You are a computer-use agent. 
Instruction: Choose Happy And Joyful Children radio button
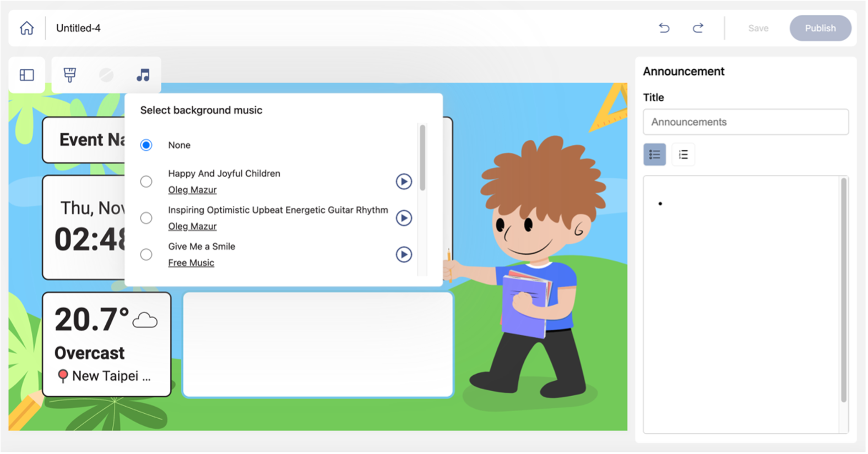[146, 182]
